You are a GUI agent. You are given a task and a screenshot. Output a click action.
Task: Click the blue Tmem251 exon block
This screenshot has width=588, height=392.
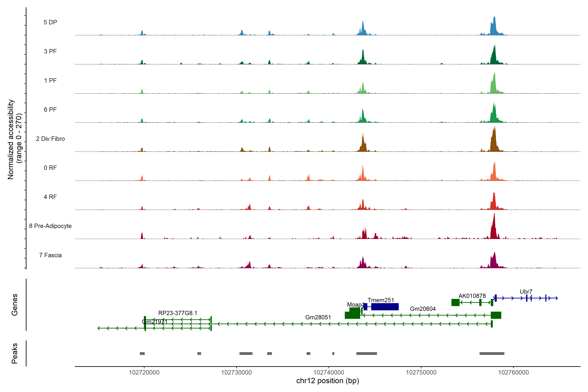click(x=385, y=307)
